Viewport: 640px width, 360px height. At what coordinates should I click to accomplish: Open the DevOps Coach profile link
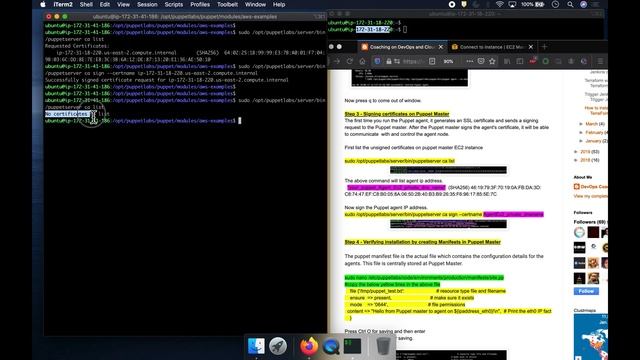tap(594, 187)
